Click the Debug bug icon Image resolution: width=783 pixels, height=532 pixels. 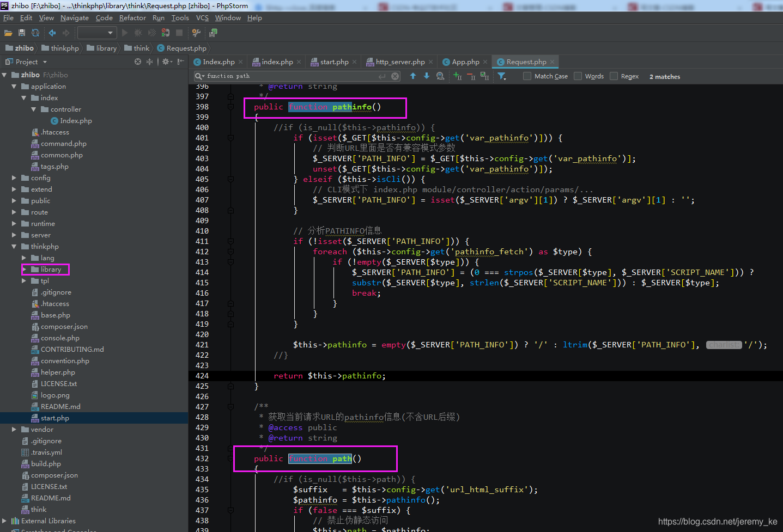point(138,33)
